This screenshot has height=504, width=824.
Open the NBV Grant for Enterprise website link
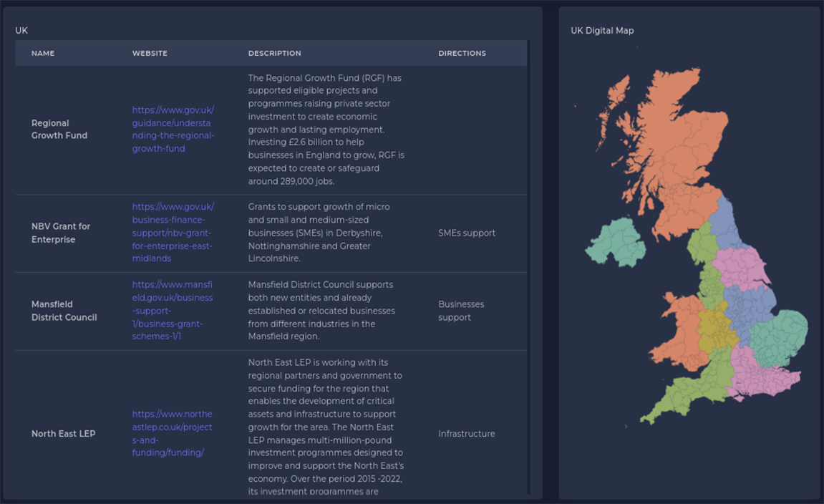coord(173,233)
